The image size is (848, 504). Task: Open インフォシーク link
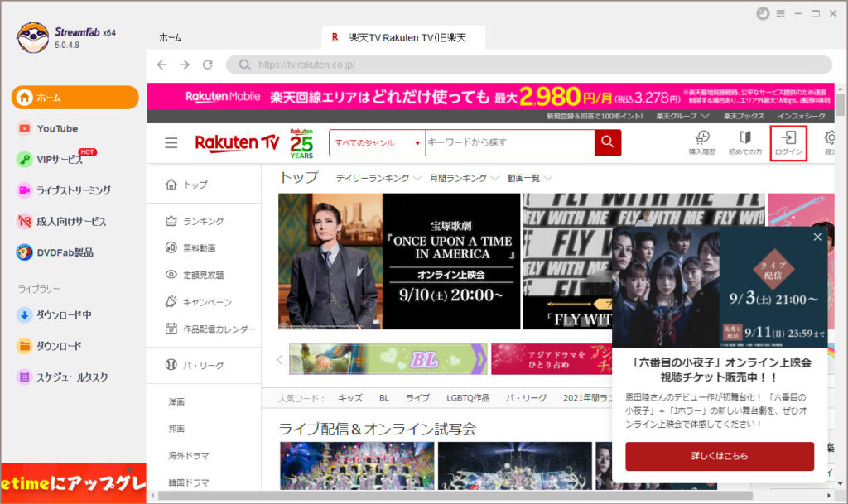coord(801,116)
